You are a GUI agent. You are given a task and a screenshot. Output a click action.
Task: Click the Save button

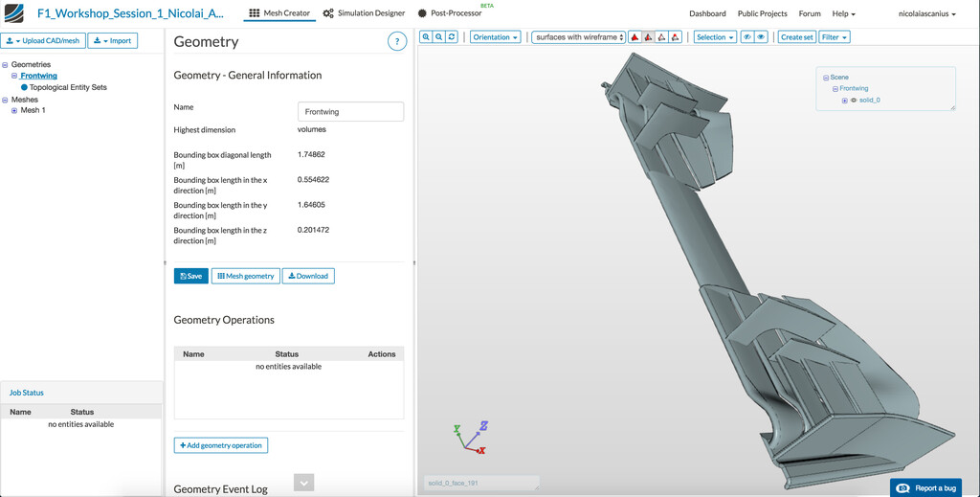pos(190,276)
